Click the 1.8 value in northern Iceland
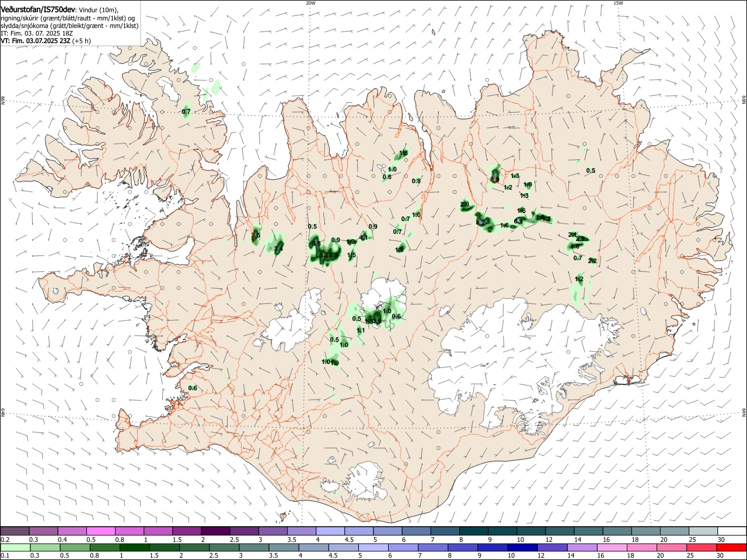This screenshot has height=560, width=747. (403, 153)
